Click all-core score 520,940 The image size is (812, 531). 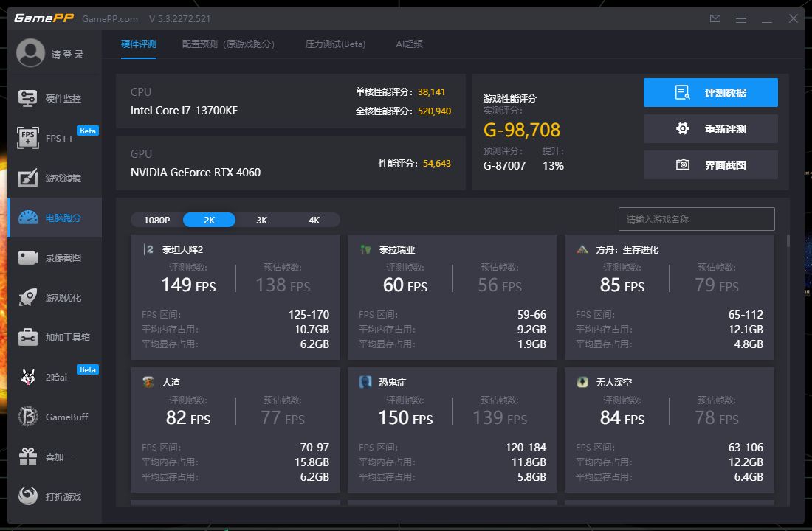[x=434, y=111]
